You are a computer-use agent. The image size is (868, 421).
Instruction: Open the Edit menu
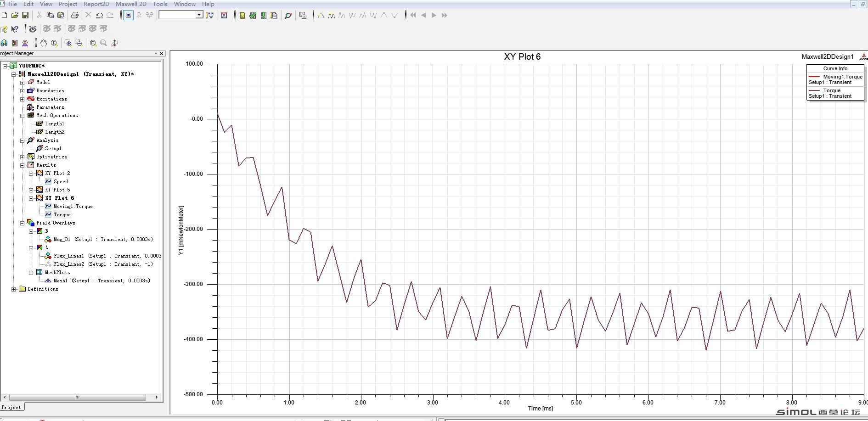tap(28, 4)
